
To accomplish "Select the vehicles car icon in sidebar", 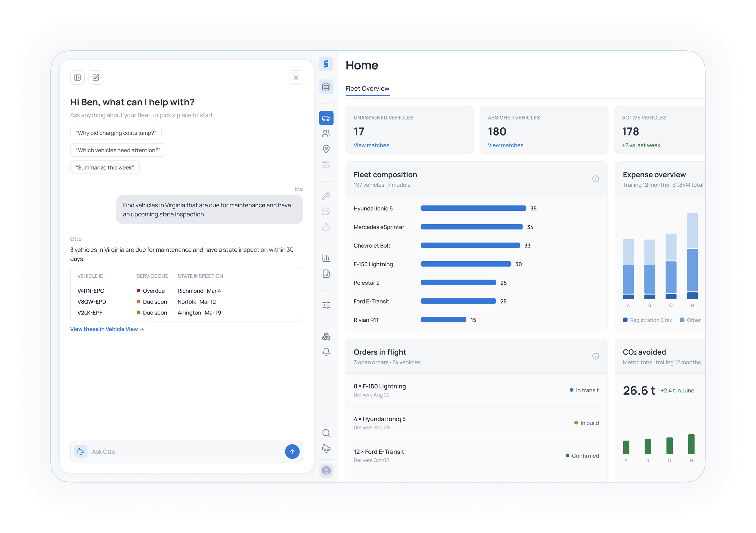I will point(326,118).
